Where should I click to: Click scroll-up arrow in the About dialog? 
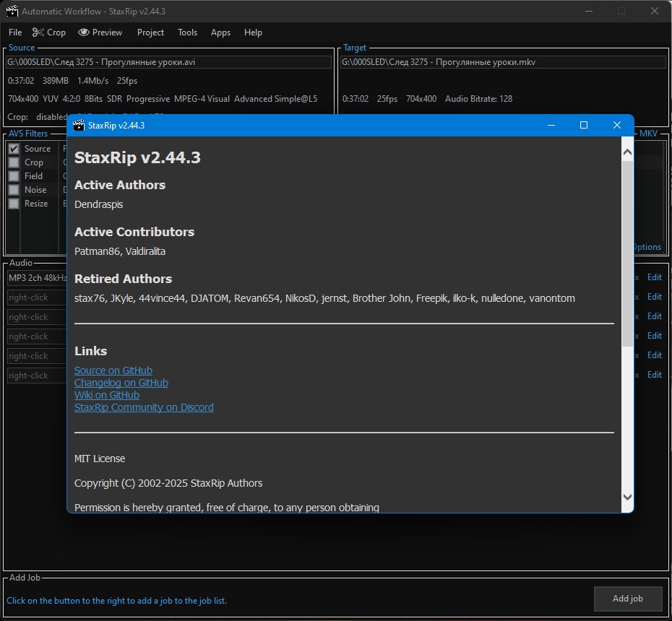point(627,152)
